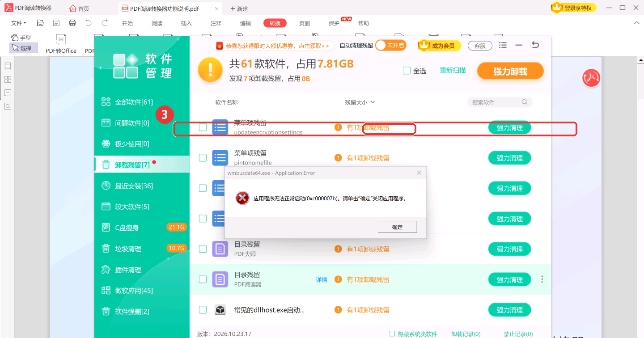644x338 pixels.
Task: Close the wmbusdata64.exe error dialog
Action: pos(419,173)
